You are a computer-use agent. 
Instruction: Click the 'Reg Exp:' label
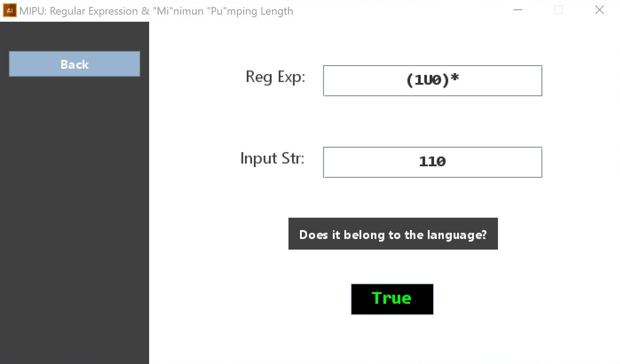pos(275,77)
